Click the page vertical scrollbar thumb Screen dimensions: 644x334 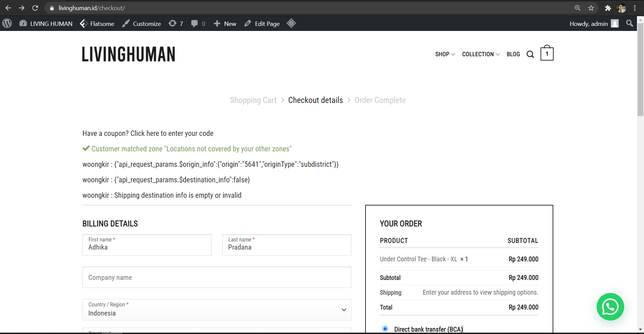[x=640, y=70]
